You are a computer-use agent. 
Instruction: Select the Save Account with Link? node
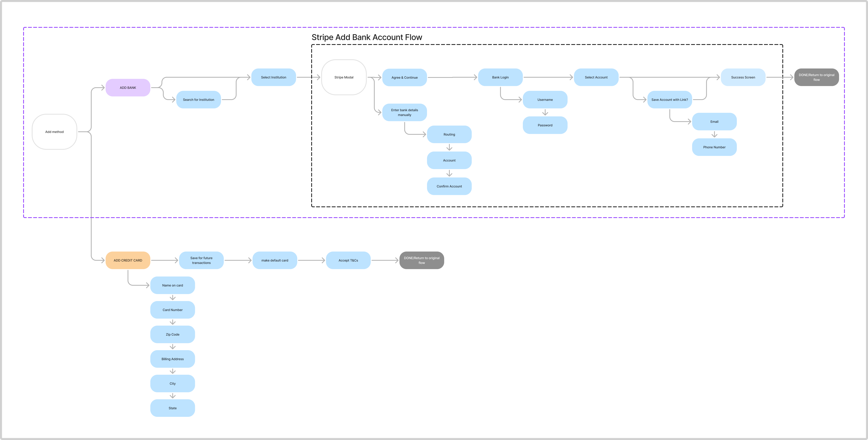670,100
